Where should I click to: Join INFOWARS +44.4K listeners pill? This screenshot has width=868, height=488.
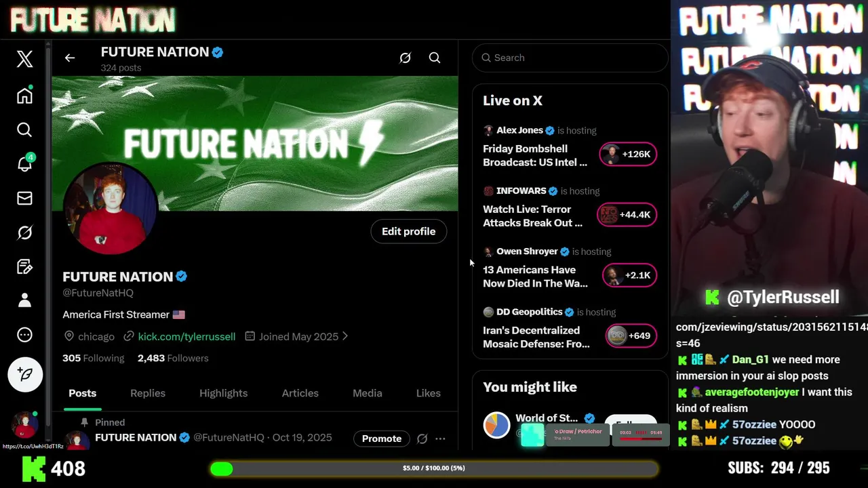627,214
